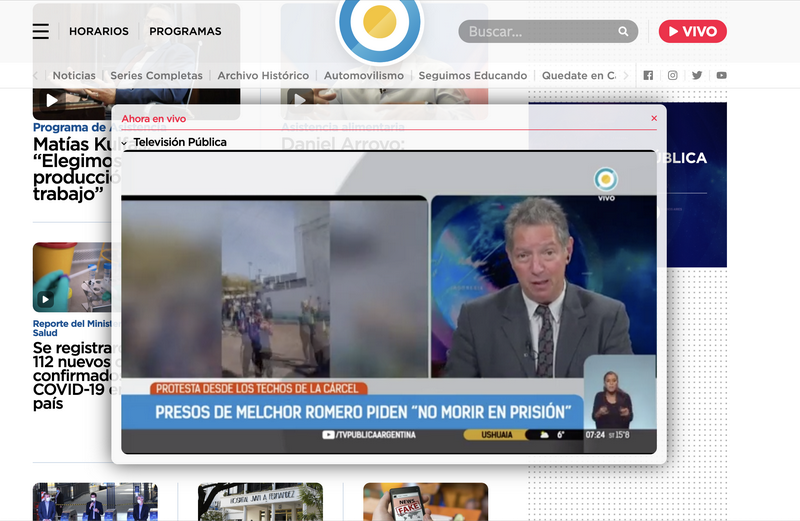Open the 112 nuevos casos COVID-19 article
This screenshot has width=800, height=521.
(x=77, y=376)
